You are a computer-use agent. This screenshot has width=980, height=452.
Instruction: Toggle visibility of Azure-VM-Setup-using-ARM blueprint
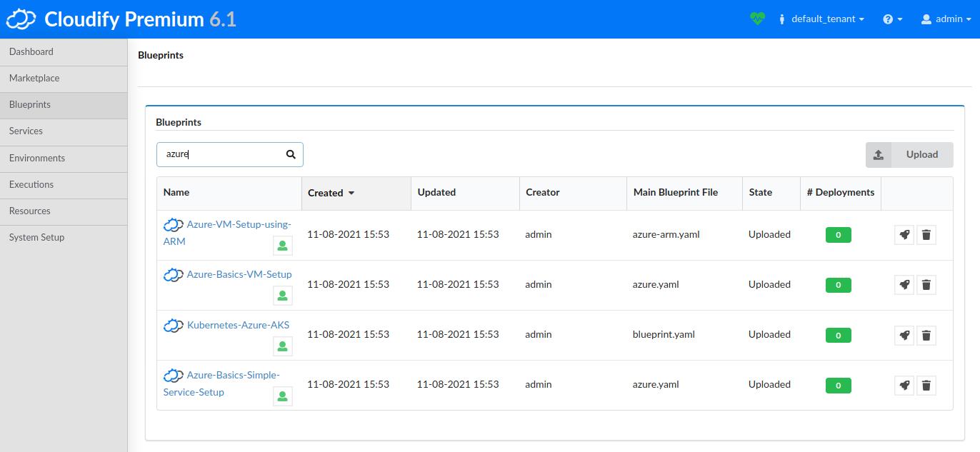[x=283, y=245]
